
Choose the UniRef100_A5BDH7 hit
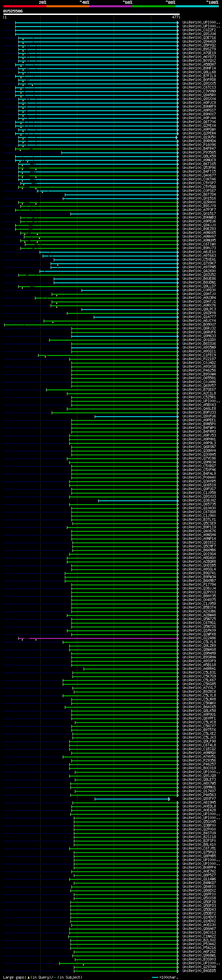pos(199,64)
